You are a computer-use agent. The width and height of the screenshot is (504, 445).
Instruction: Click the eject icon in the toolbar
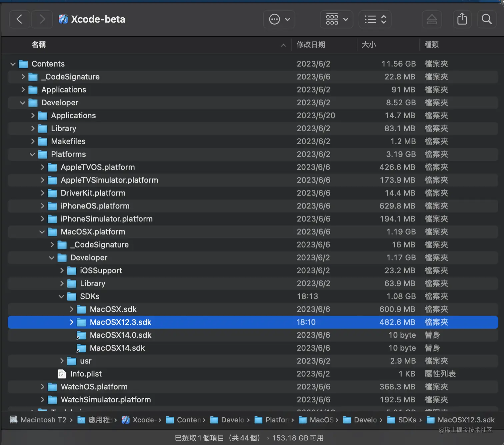click(x=432, y=19)
